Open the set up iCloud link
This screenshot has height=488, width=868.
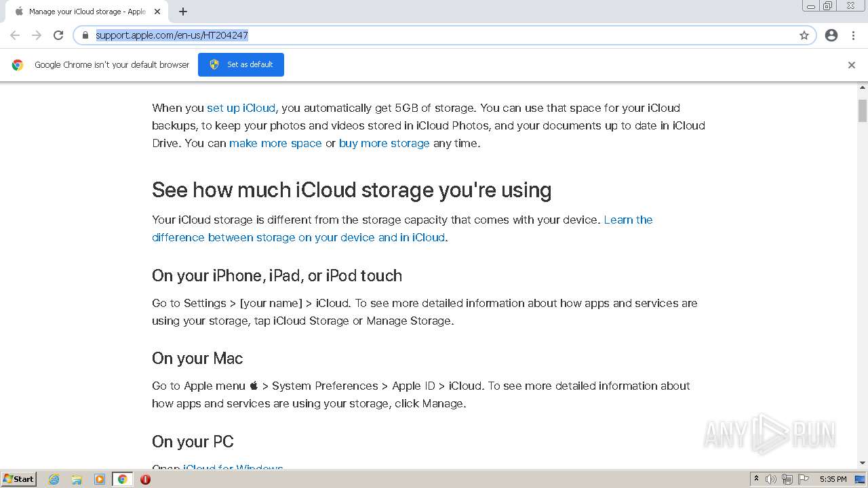[241, 108]
